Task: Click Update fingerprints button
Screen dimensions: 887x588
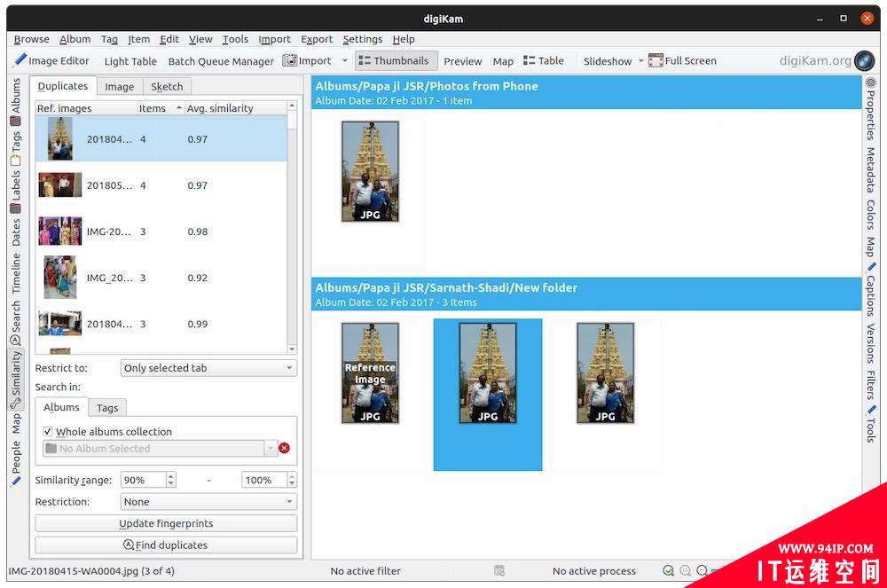Action: [x=166, y=523]
